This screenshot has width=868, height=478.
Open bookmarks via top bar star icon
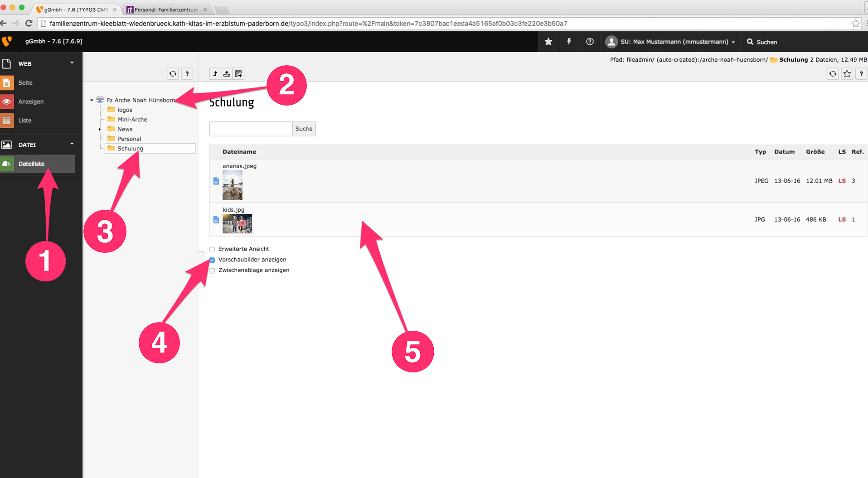(x=548, y=42)
